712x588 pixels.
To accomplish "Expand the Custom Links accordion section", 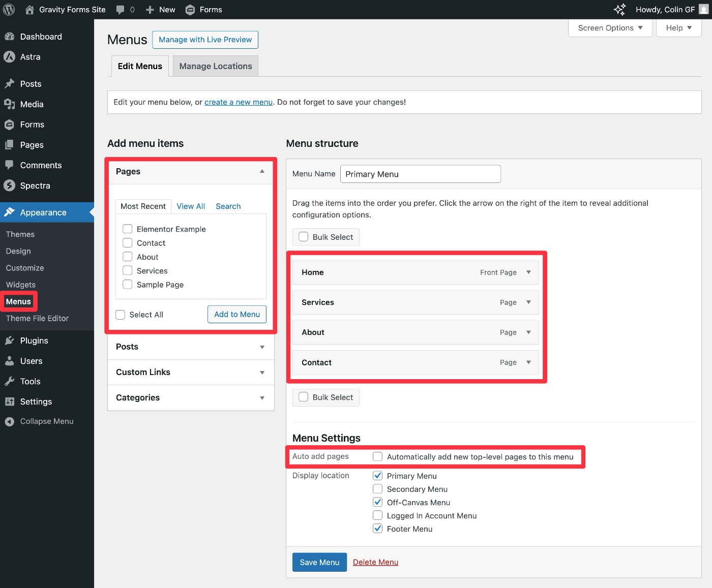I will [x=262, y=373].
